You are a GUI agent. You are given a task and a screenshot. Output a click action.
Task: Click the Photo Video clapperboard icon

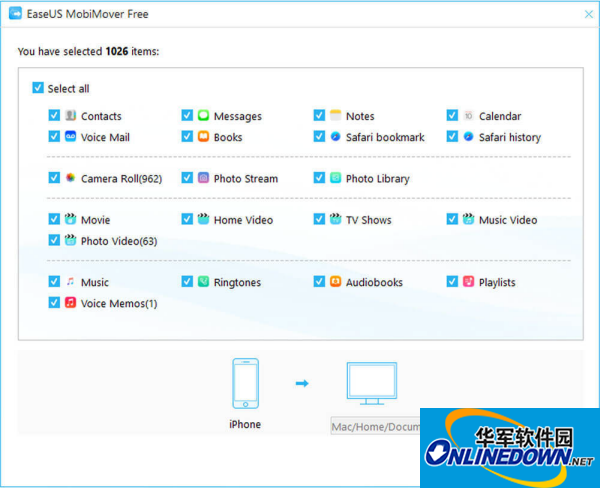(70, 240)
